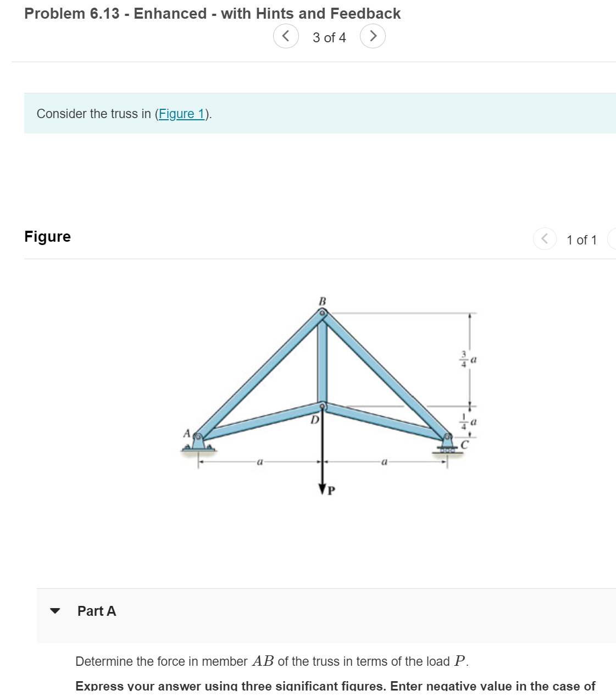Screen dimensions: 616x696
Task: Click the '3 of 4' page indicator
Action: tap(329, 37)
